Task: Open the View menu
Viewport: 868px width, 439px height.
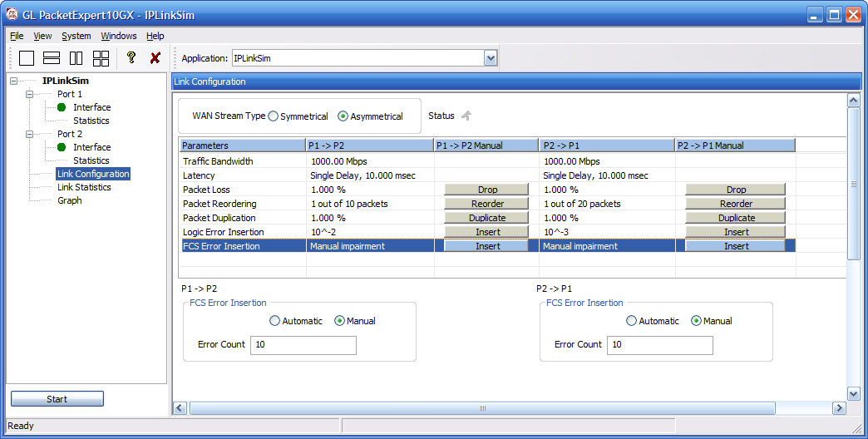Action: pyautogui.click(x=42, y=36)
